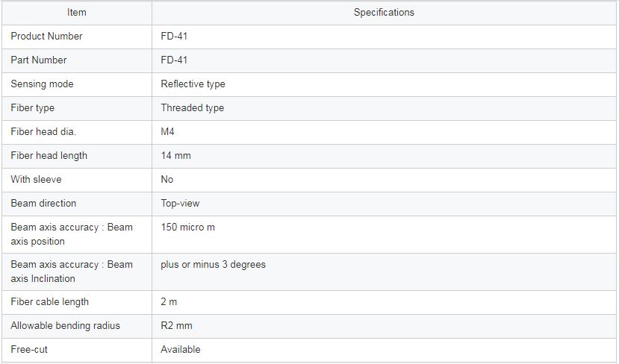Click the Available value for Free-cut

[x=181, y=349]
